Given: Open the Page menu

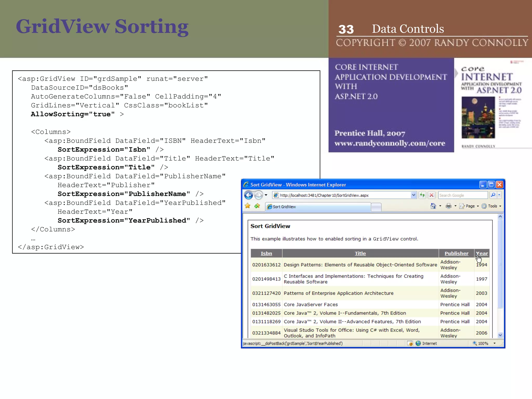Looking at the screenshot, I should tap(469, 206).
